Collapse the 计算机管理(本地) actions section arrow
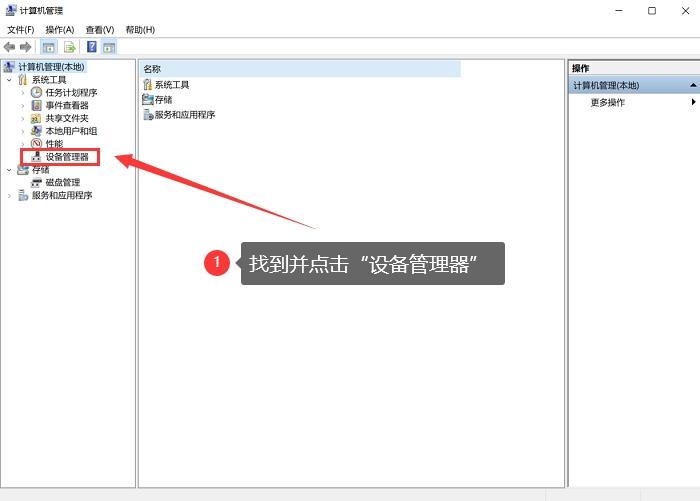The image size is (700, 501). [692, 85]
